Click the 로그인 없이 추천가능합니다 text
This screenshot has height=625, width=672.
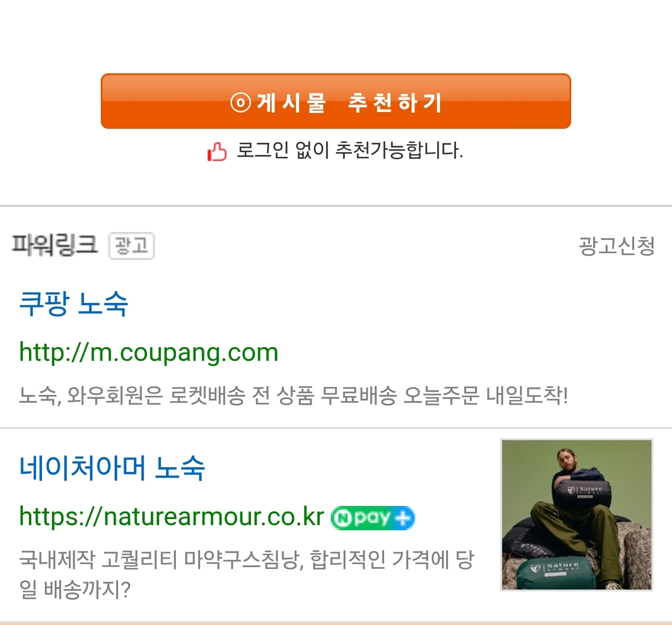(350, 150)
